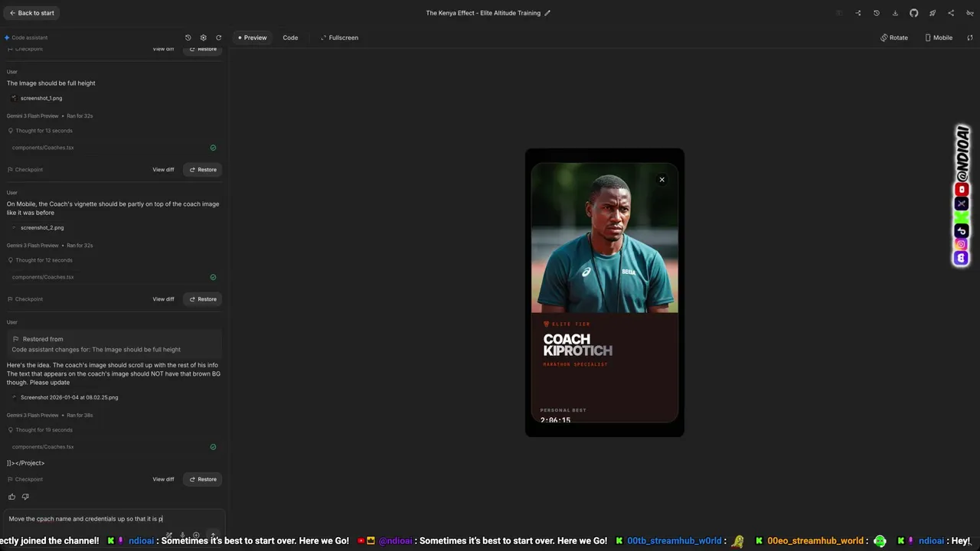This screenshot has width=980, height=551.
Task: Expand 'Thought for 13 seconds'
Action: 40,131
